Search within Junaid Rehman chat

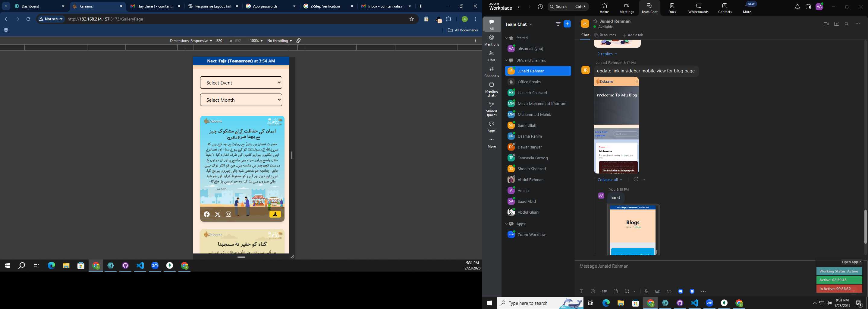(847, 24)
